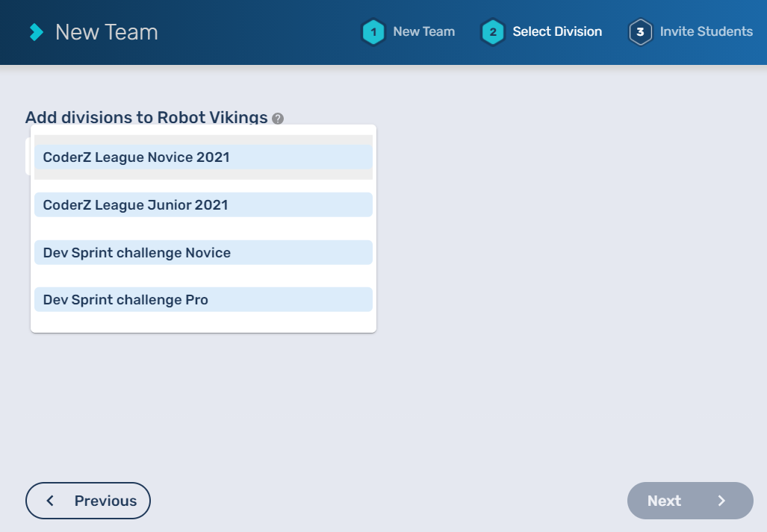The width and height of the screenshot is (767, 532).
Task: Go to the Select Division step label
Action: 557,32
